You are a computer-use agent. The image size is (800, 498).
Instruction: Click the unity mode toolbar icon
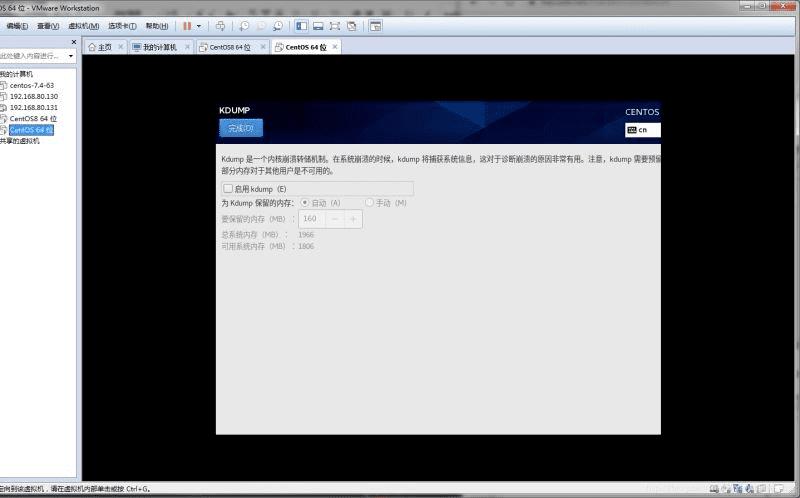(x=352, y=26)
